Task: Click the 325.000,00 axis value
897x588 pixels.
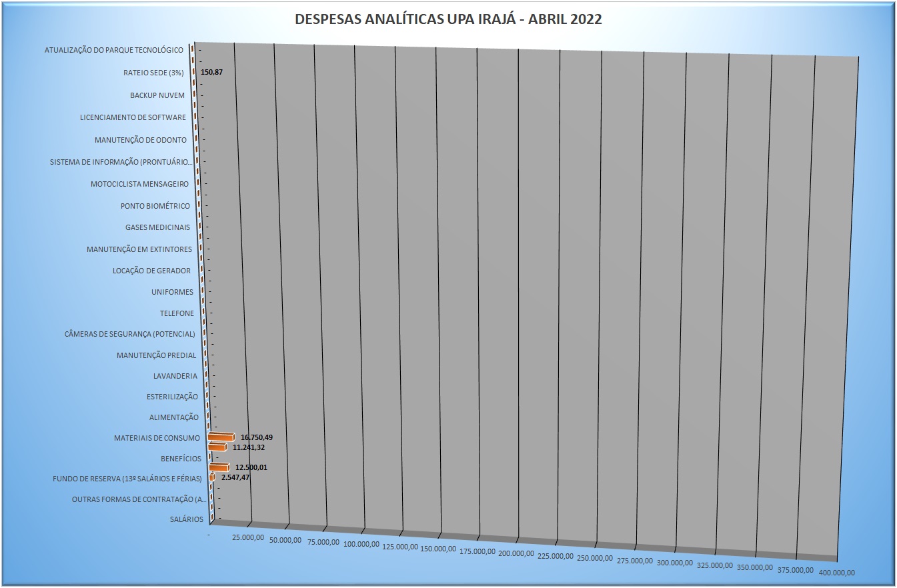Action: [715, 566]
